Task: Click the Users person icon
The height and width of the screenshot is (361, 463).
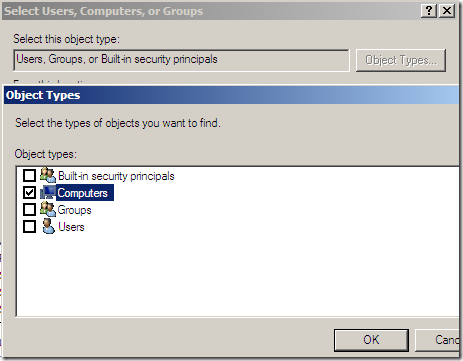Action: (48, 226)
